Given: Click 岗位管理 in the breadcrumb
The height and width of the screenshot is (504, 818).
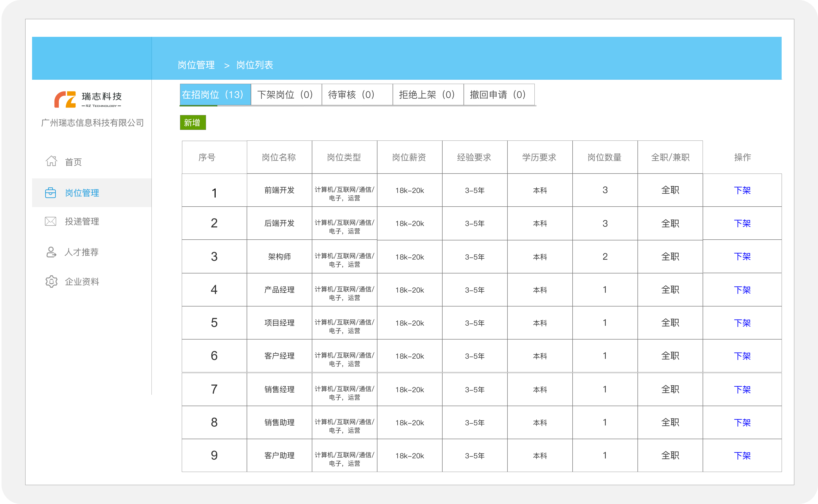Looking at the screenshot, I should (196, 65).
